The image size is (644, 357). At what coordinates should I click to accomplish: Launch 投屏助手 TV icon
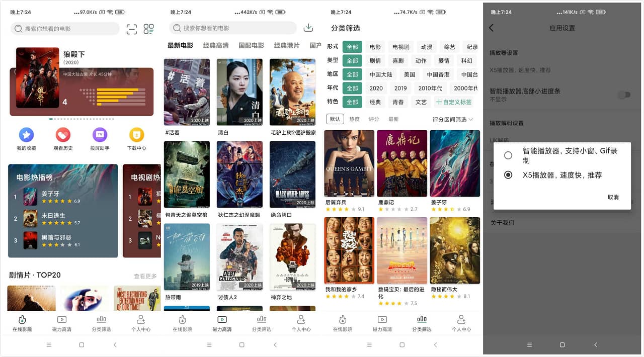[100, 135]
